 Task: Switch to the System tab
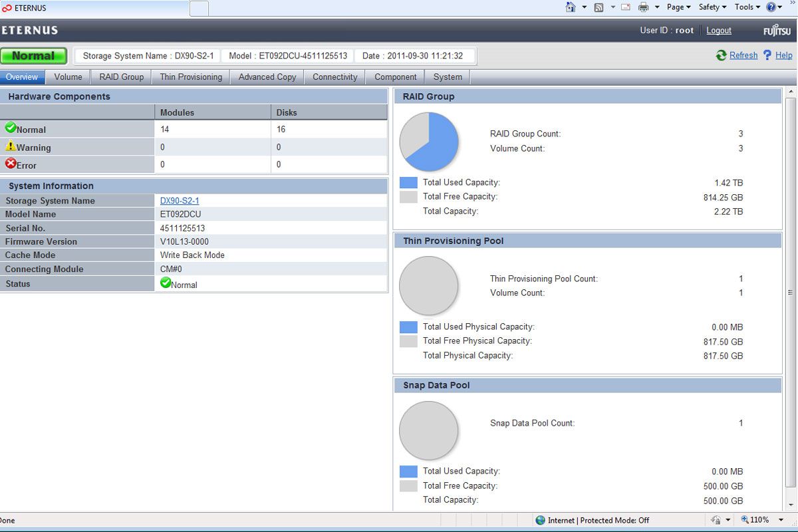448,77
